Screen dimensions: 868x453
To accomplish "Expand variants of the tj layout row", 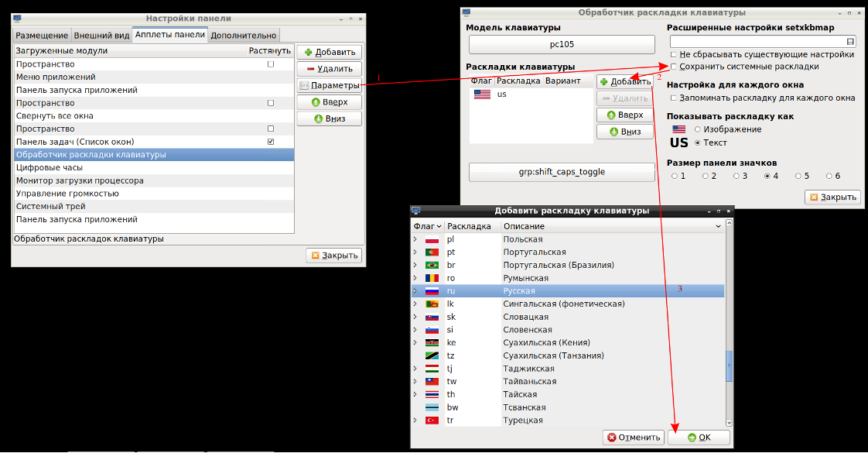I will [x=415, y=369].
